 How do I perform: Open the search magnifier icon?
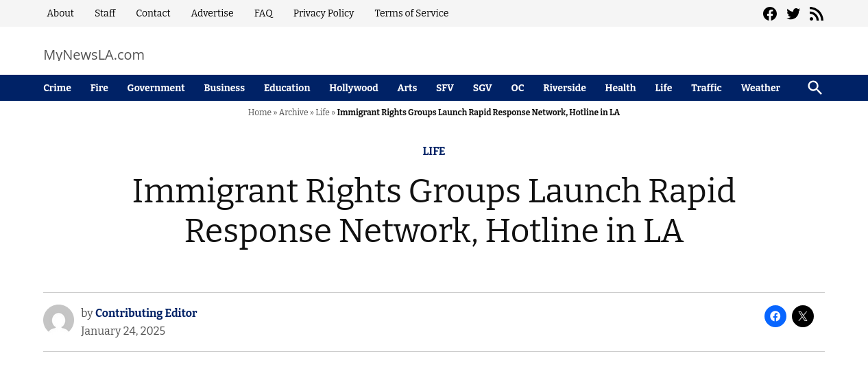click(815, 88)
